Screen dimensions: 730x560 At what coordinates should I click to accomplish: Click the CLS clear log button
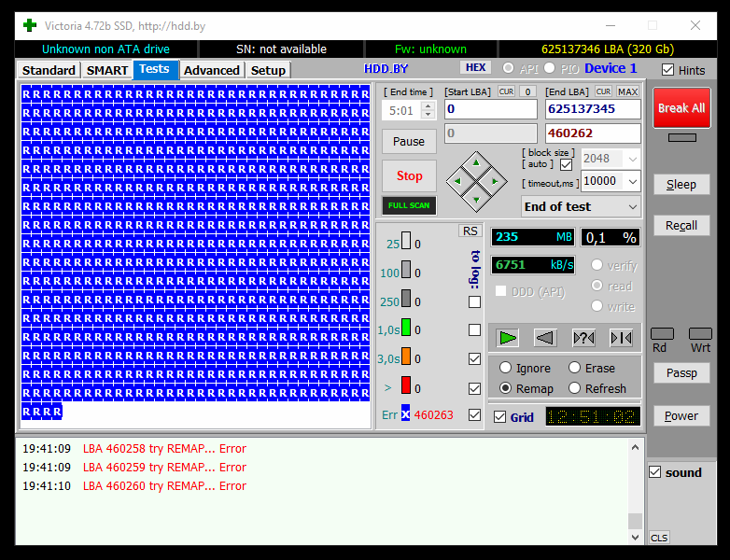click(x=659, y=538)
